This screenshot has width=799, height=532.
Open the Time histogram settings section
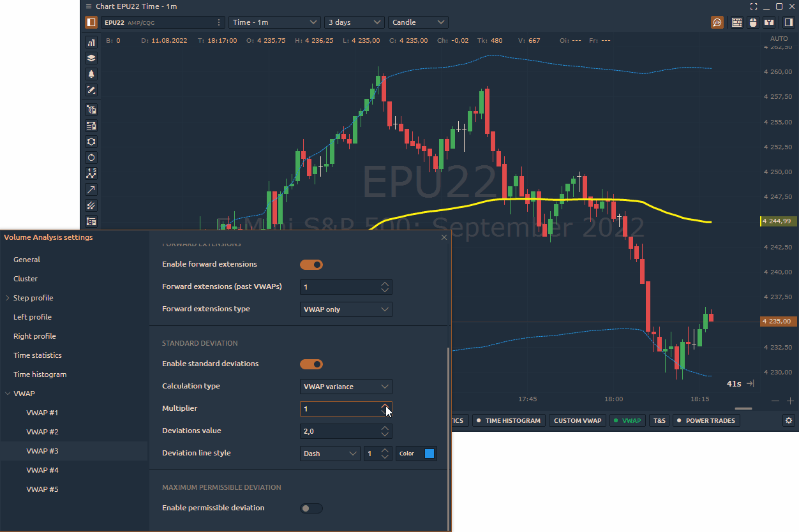[x=40, y=374]
